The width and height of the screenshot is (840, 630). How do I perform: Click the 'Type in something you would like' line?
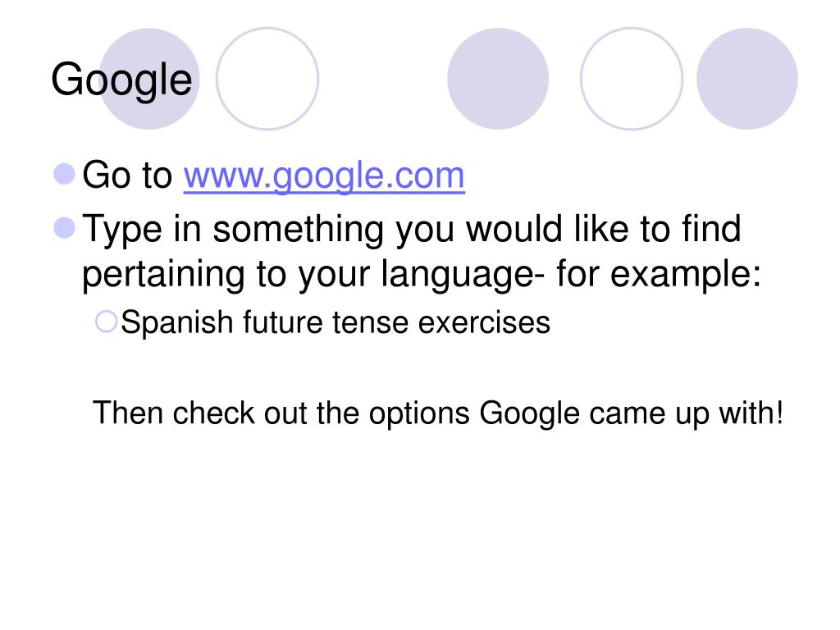pos(412,231)
